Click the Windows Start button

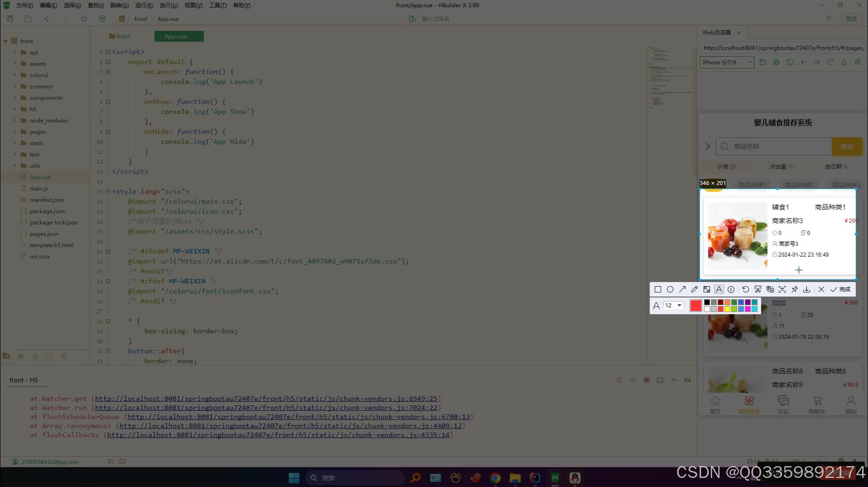(x=294, y=477)
